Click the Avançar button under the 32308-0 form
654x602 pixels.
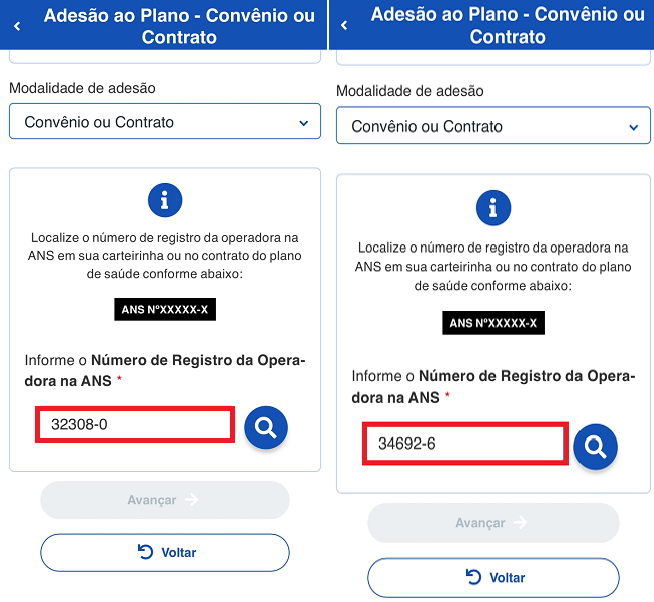click(x=165, y=500)
